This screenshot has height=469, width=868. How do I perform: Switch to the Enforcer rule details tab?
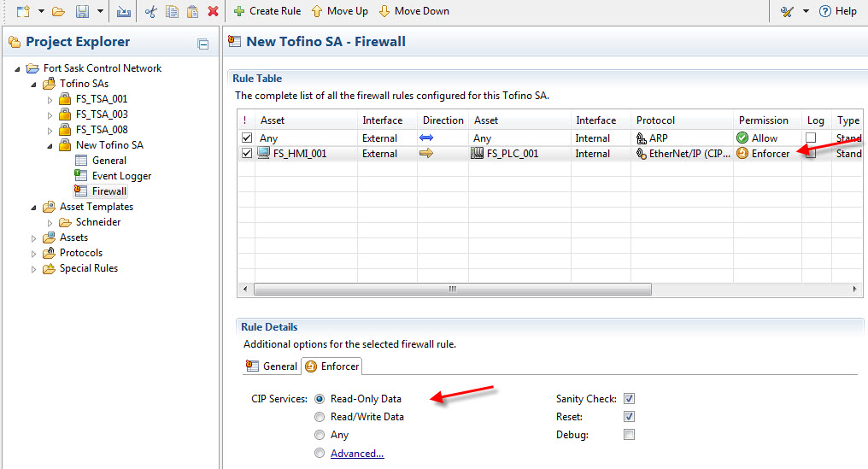point(332,366)
